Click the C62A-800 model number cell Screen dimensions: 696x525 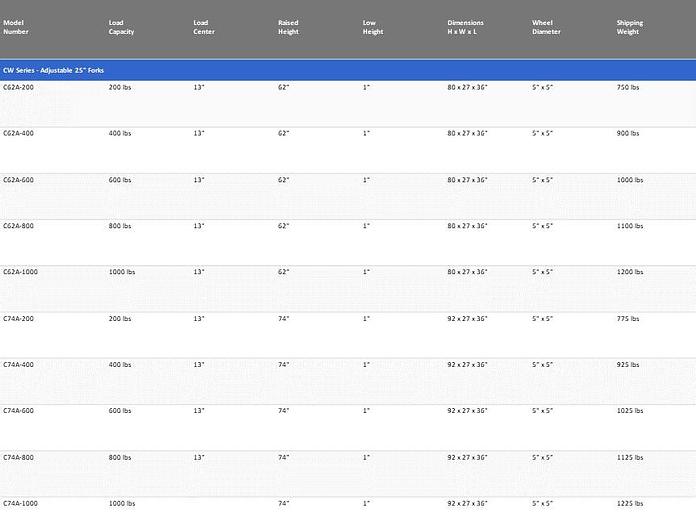pos(18,226)
